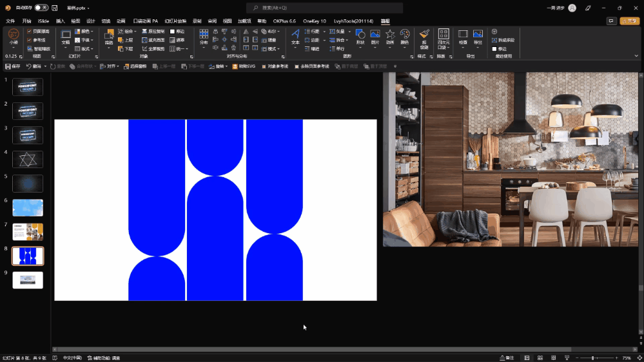This screenshot has height=362, width=644.
Task: Switch to the OKPlus 6.6 tab
Action: coord(284,21)
